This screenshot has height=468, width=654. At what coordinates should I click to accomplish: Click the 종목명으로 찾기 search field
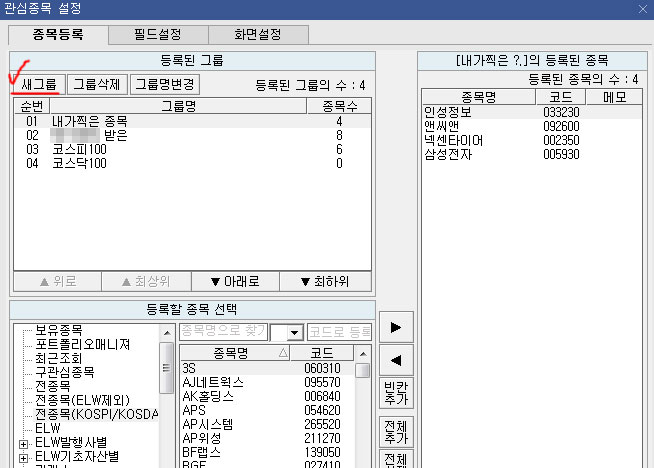click(x=224, y=332)
